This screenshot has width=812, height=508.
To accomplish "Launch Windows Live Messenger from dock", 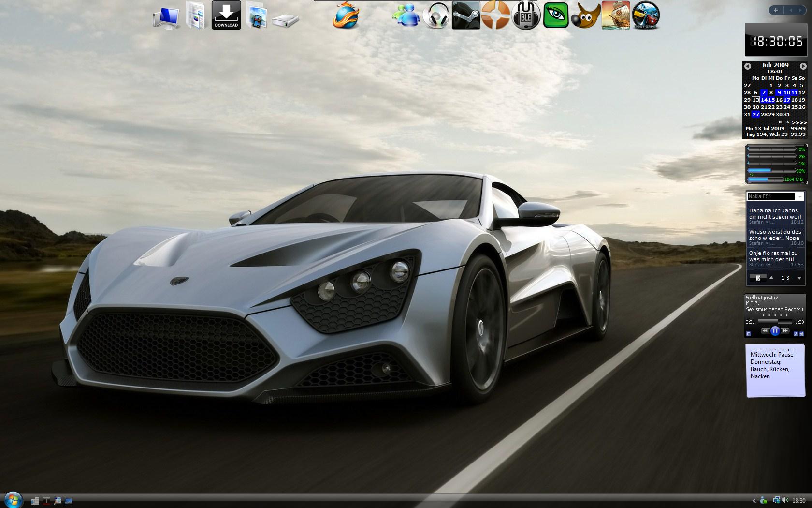I will pyautogui.click(x=406, y=15).
